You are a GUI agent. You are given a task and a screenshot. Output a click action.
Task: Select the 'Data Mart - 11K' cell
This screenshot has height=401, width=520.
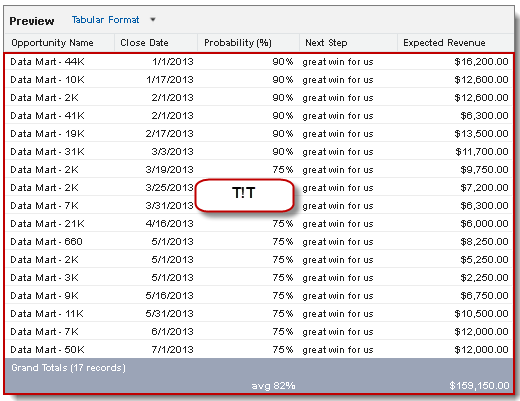(47, 314)
